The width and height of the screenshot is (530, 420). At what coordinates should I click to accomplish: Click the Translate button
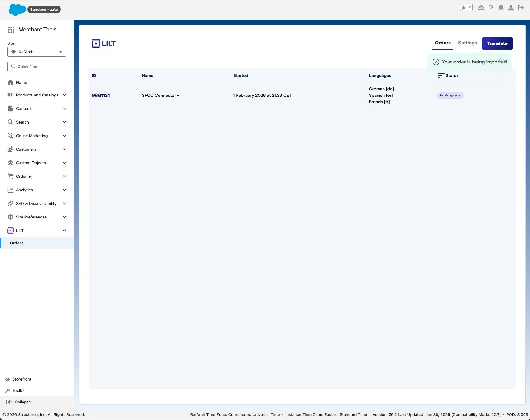497,43
